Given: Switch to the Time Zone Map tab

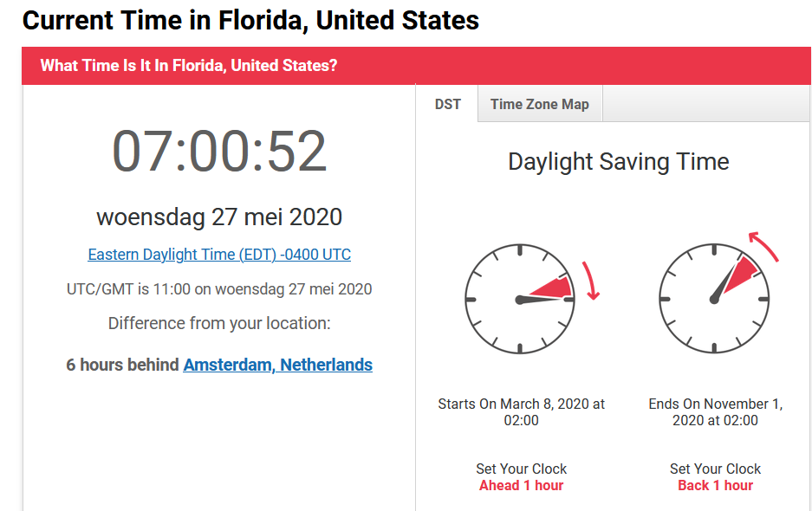Looking at the screenshot, I should 540,104.
